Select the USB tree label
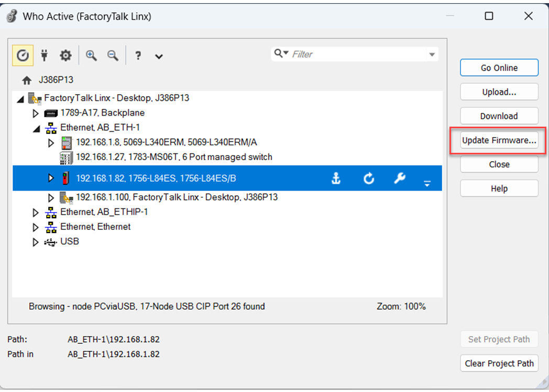The image size is (549, 392). coord(70,241)
